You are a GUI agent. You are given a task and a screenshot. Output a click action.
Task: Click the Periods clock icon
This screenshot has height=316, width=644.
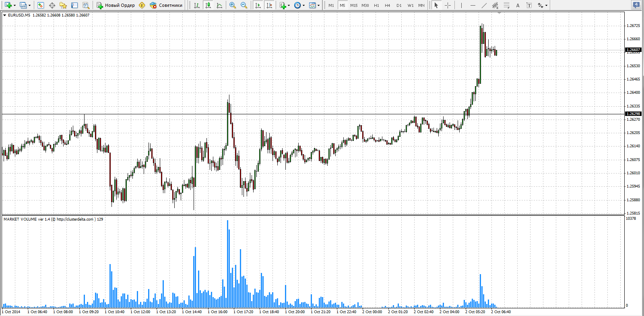click(297, 5)
